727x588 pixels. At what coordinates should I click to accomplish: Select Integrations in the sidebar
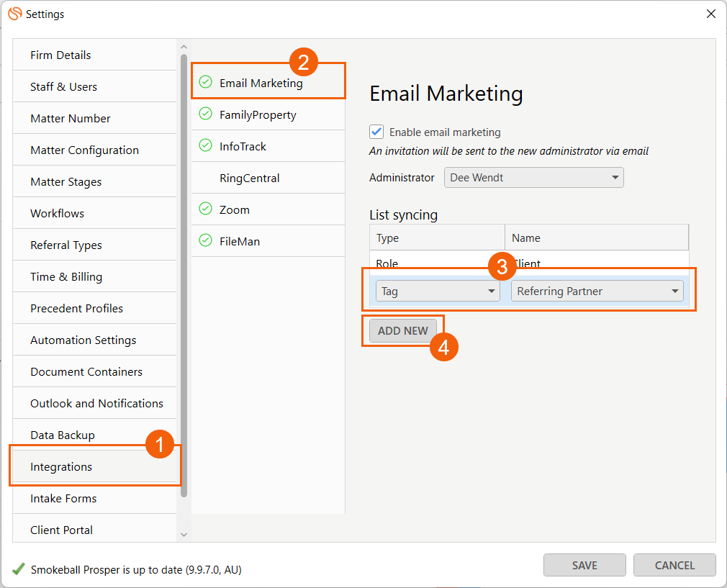[94, 466]
